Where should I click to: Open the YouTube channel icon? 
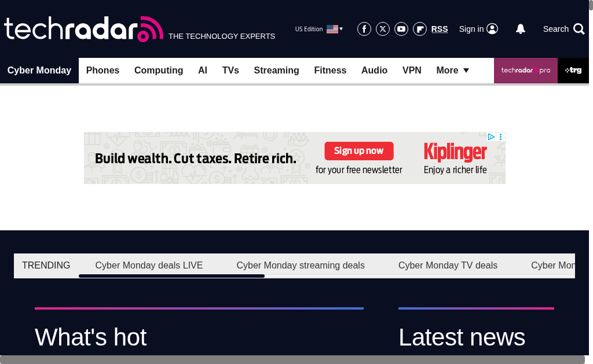[401, 29]
